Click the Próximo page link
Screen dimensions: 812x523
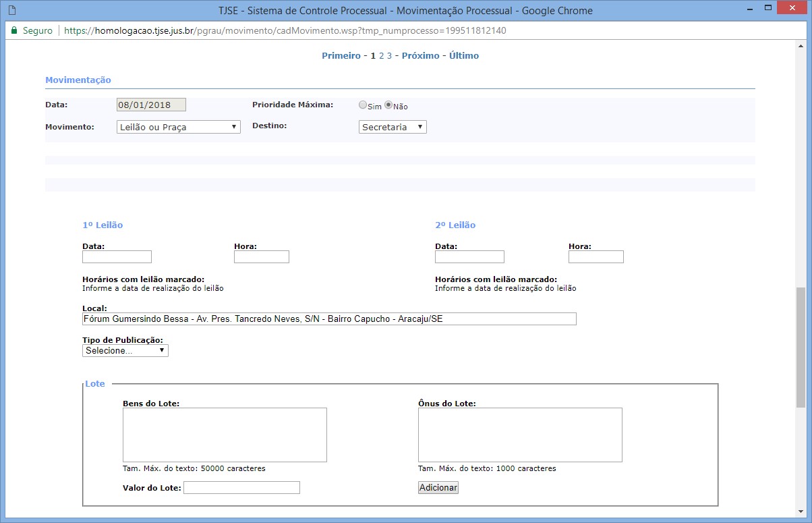420,56
